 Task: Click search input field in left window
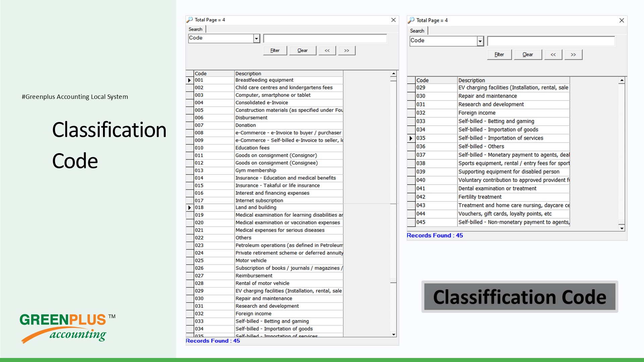(x=325, y=39)
